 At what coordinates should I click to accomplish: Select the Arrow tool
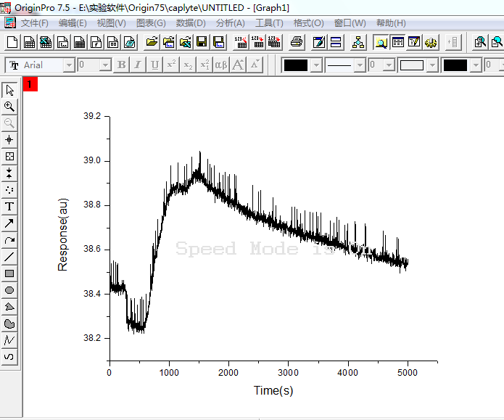pos(9,223)
